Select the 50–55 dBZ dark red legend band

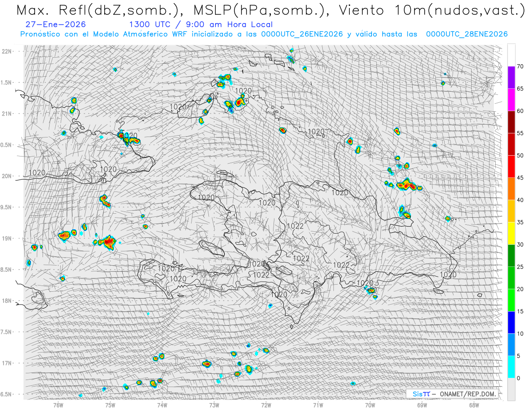(x=511, y=144)
